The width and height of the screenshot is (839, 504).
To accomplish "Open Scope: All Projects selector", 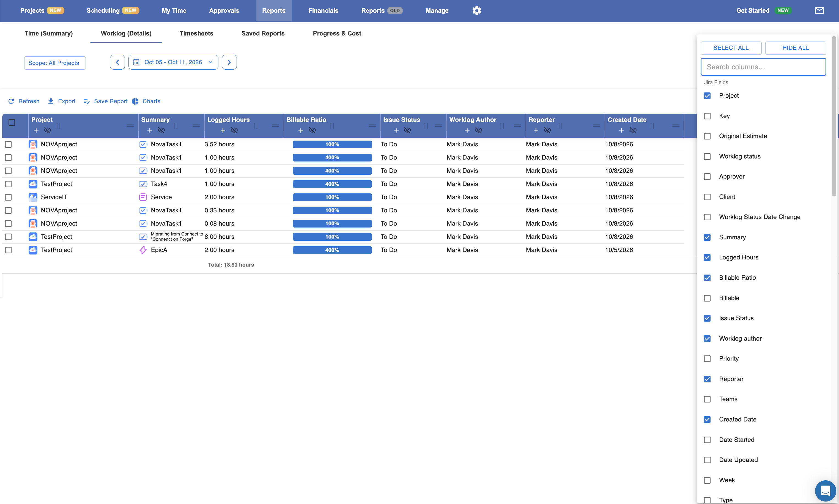I will click(x=55, y=63).
